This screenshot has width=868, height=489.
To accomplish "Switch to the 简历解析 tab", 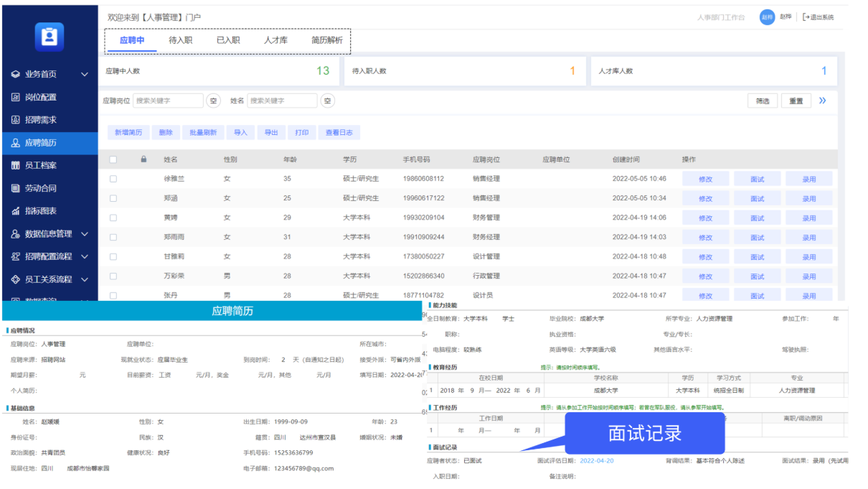I will tap(326, 40).
